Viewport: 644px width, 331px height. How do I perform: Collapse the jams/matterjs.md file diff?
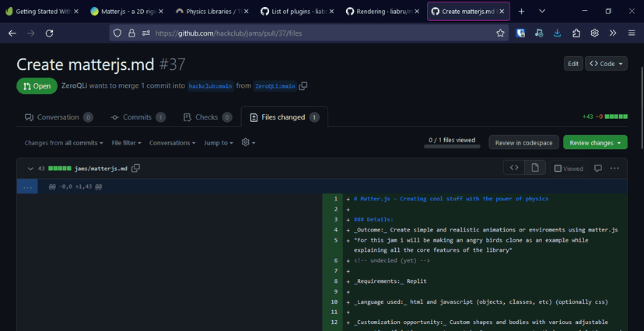click(30, 168)
